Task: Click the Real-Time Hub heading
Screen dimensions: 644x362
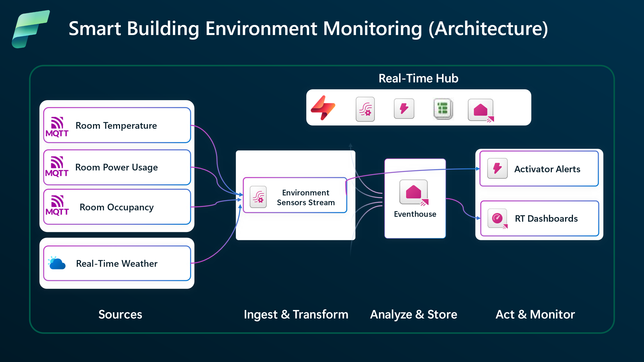Action: tap(418, 78)
